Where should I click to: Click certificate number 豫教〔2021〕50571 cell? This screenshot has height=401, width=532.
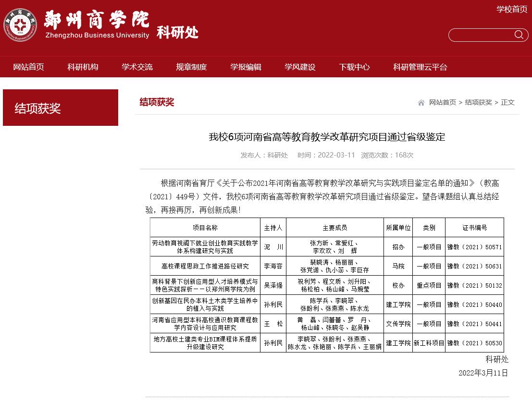pos(474,247)
